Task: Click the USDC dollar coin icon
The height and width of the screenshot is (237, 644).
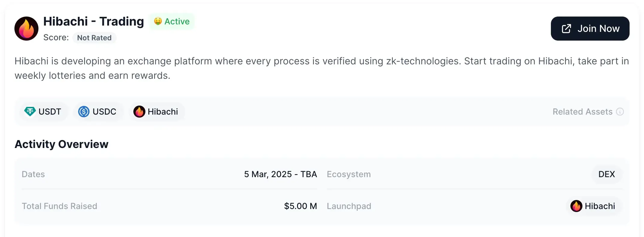Action: point(84,112)
